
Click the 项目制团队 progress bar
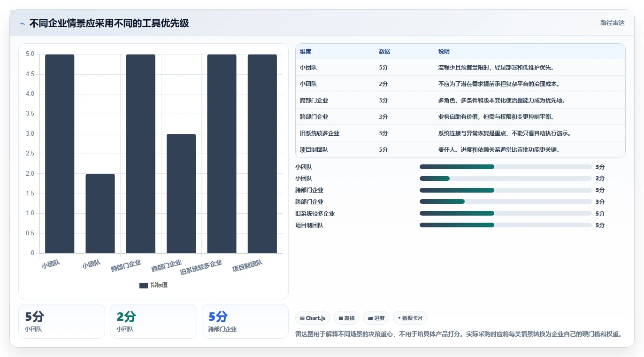coord(506,225)
